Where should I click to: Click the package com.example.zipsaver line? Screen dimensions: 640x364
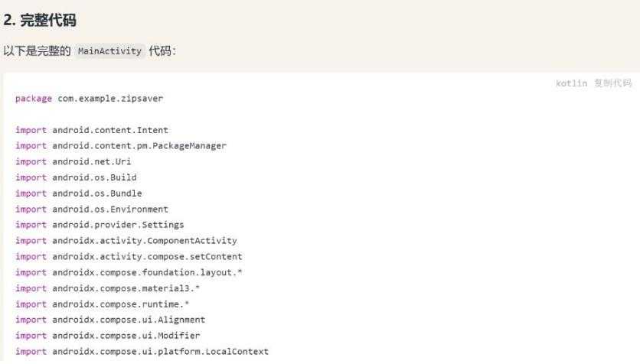coord(89,99)
